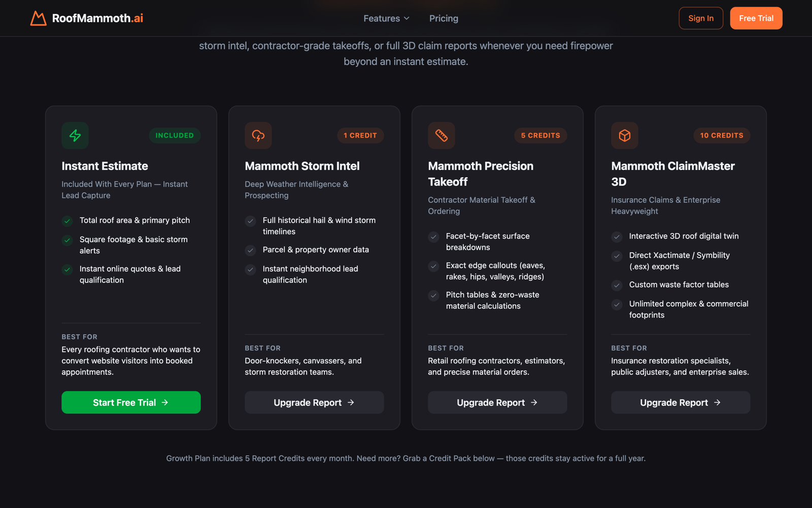Start Free Trial for Instant Estimate
The image size is (812, 508).
point(131,402)
